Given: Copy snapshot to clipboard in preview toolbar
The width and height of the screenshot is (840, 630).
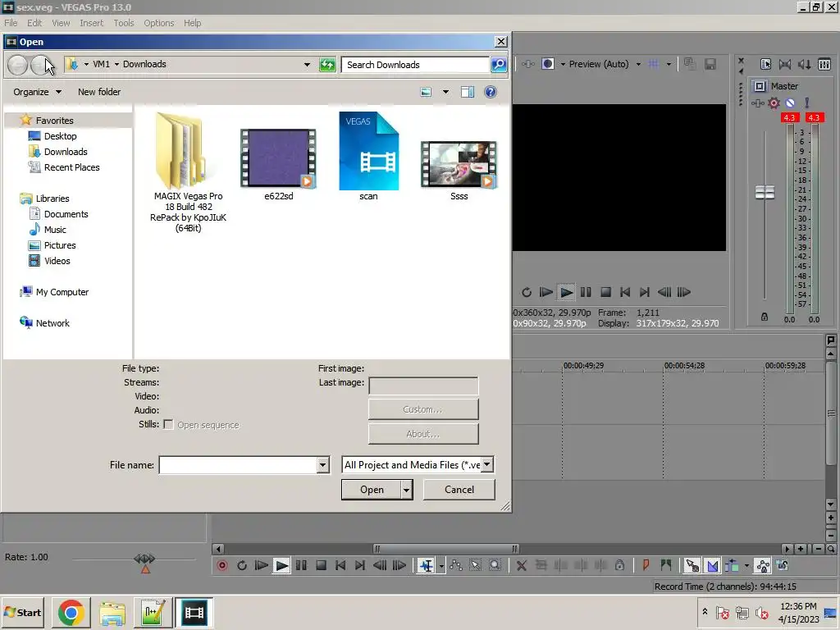Looking at the screenshot, I should point(690,64).
